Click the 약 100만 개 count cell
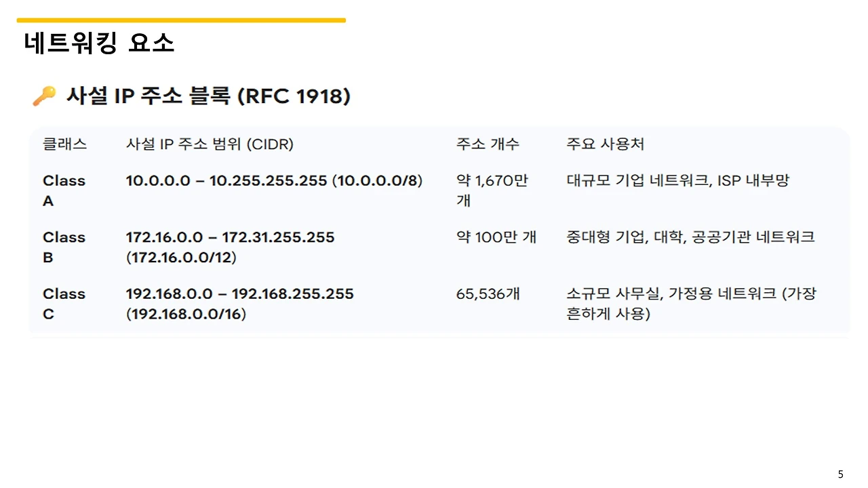Viewport: 868px width, 488px height. tap(496, 237)
